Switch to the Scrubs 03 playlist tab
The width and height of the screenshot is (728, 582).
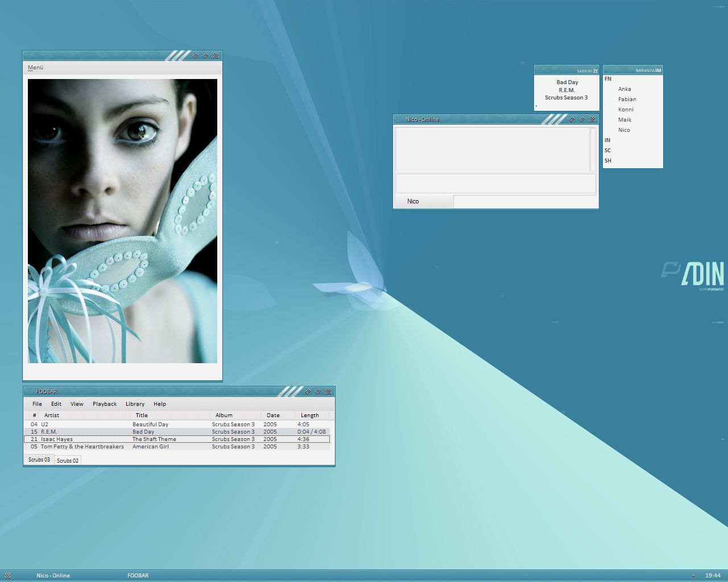39,460
